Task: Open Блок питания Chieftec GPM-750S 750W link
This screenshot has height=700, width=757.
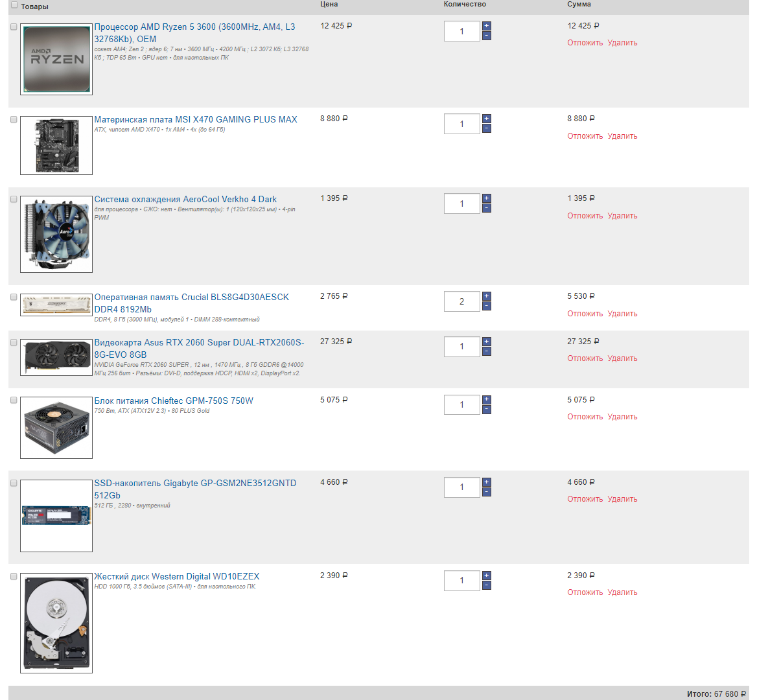Action: (x=174, y=401)
